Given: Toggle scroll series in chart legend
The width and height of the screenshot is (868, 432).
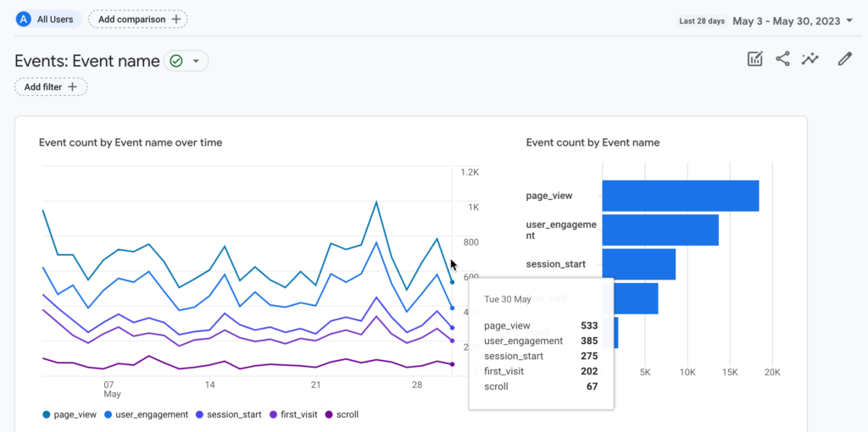Looking at the screenshot, I should pyautogui.click(x=341, y=414).
